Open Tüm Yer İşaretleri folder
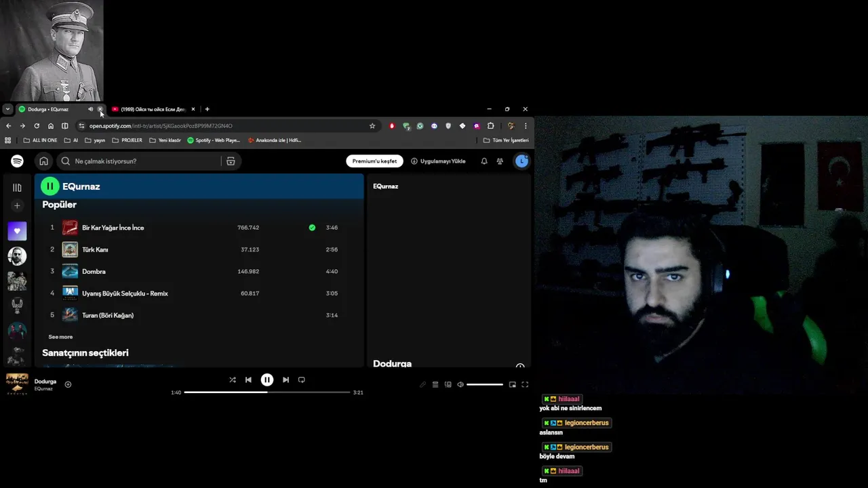The width and height of the screenshot is (868, 488). point(506,140)
